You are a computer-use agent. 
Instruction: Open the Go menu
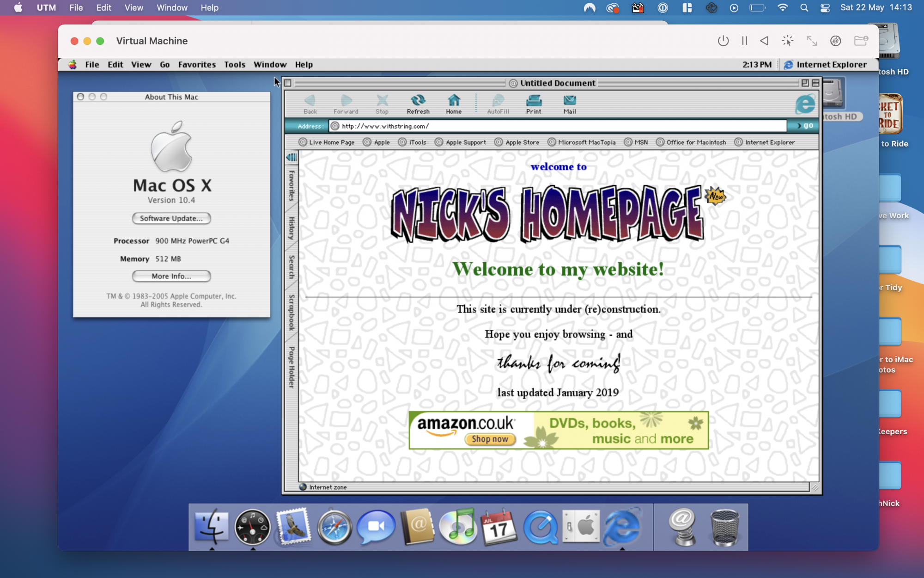(164, 64)
